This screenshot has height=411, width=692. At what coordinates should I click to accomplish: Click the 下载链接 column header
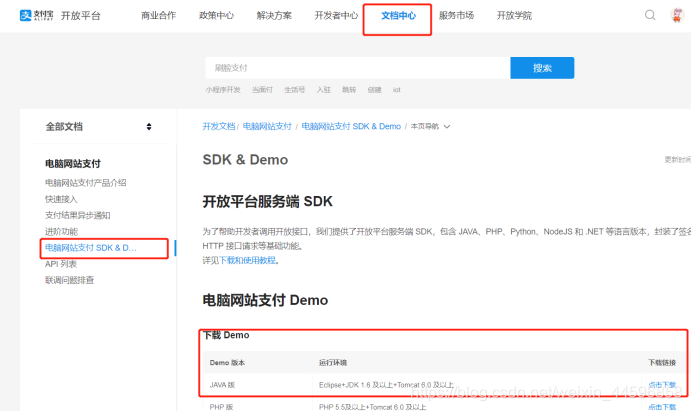coord(662,363)
